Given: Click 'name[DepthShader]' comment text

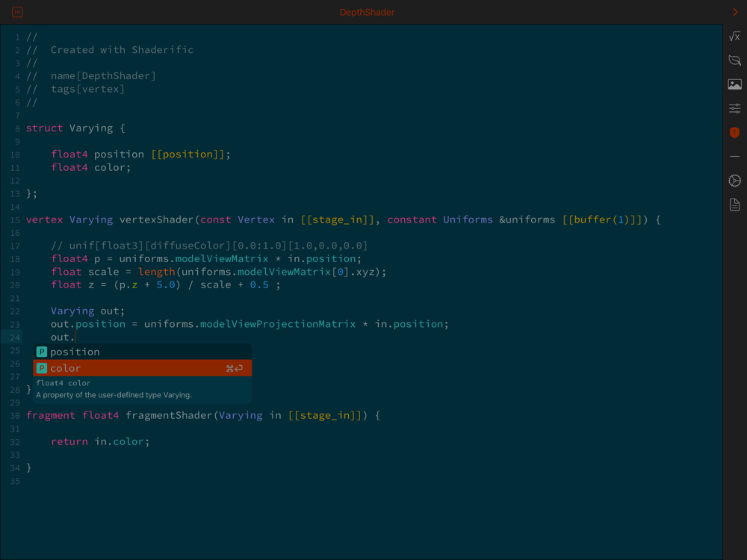Looking at the screenshot, I should (103, 75).
